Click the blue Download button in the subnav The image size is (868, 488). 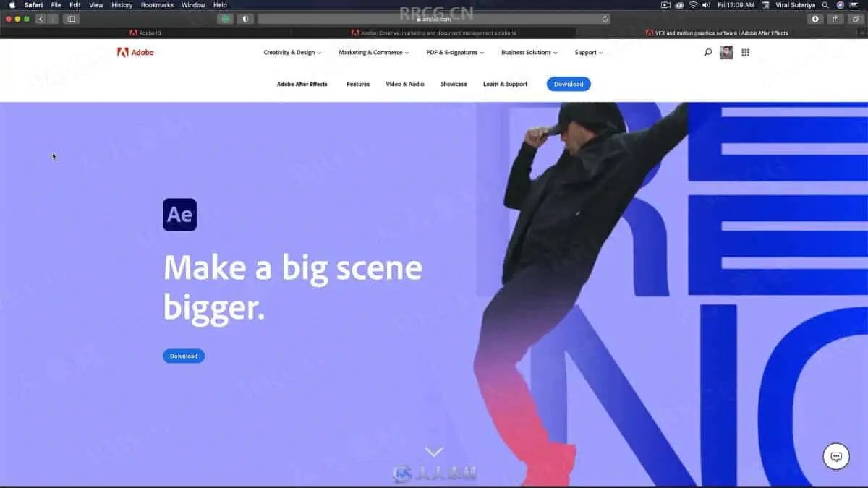click(569, 84)
